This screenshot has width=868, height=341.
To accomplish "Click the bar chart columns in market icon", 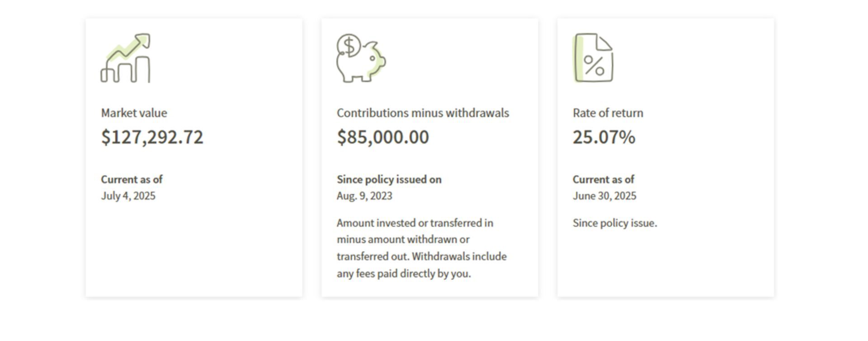I will pyautogui.click(x=125, y=70).
